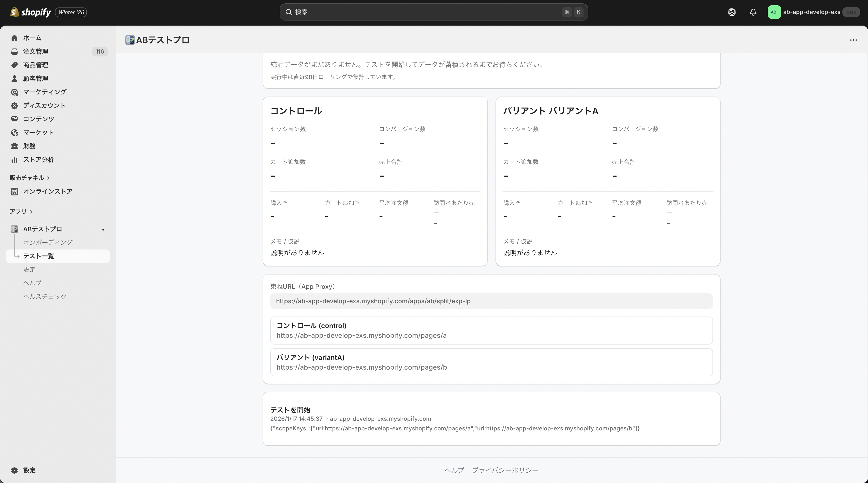Viewport: 868px width, 483px height.
Task: Click the Products (商品管理) tag icon
Action: pos(14,65)
